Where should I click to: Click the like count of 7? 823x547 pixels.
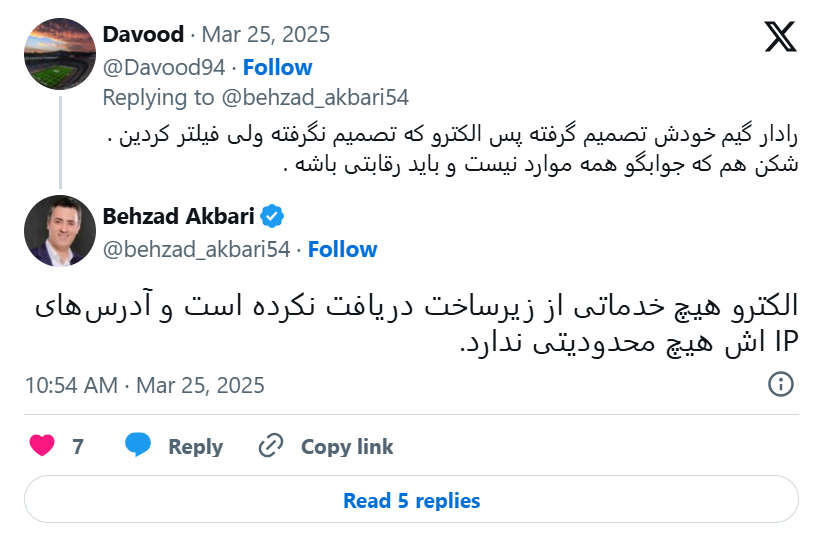78,447
